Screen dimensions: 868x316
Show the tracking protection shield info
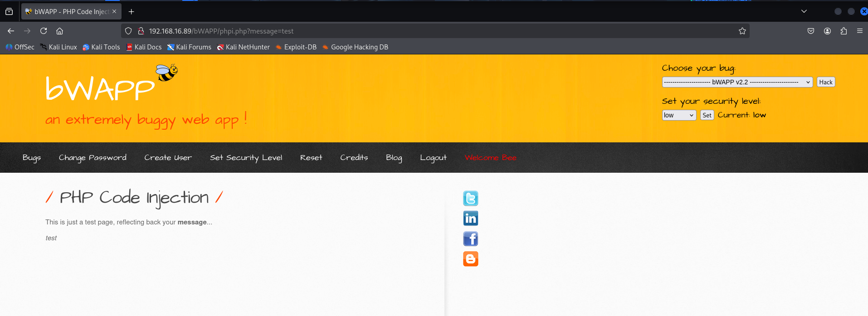click(128, 31)
